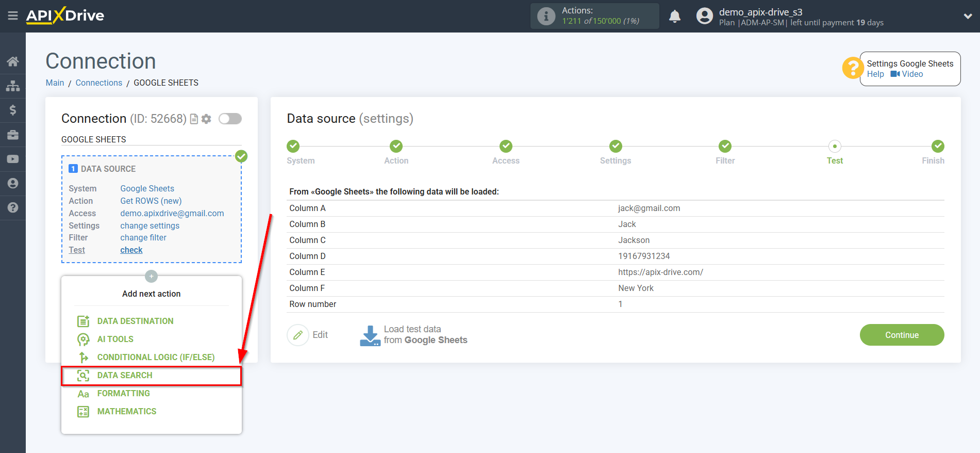Open the Connections breadcrumb link
980x453 pixels.
click(x=99, y=83)
